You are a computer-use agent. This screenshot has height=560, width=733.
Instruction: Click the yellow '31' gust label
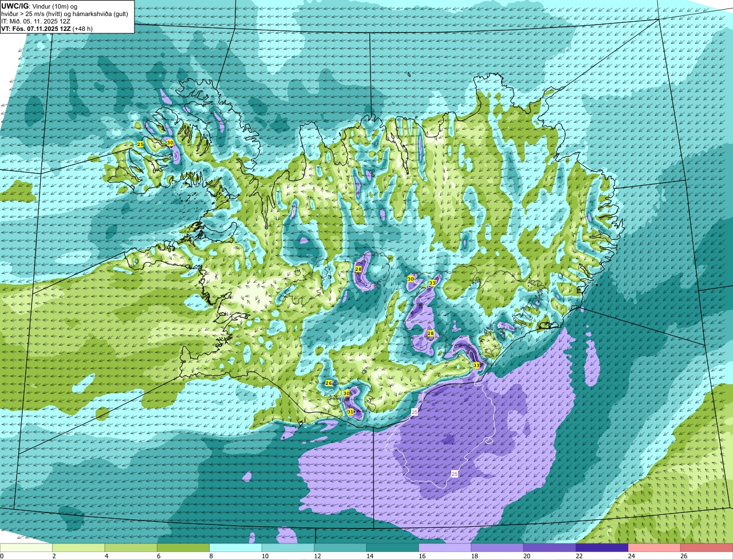pyautogui.click(x=350, y=412)
